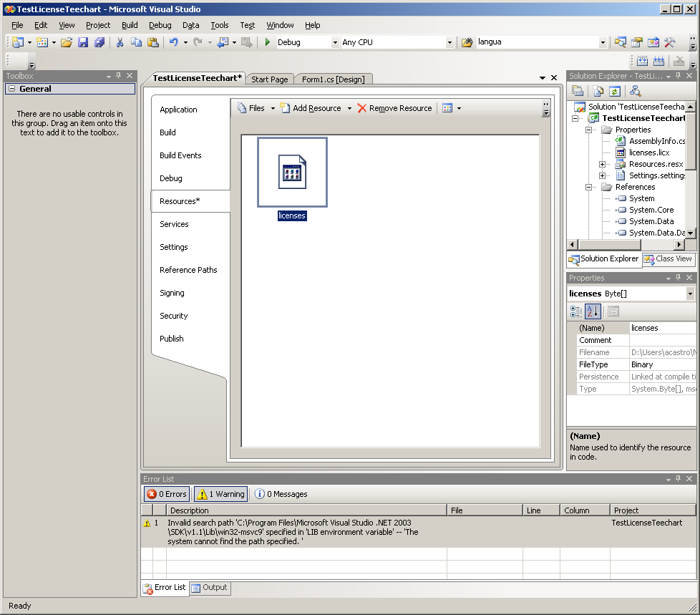Open the resource views dropdown arrow
The height and width of the screenshot is (615, 700).
(459, 108)
